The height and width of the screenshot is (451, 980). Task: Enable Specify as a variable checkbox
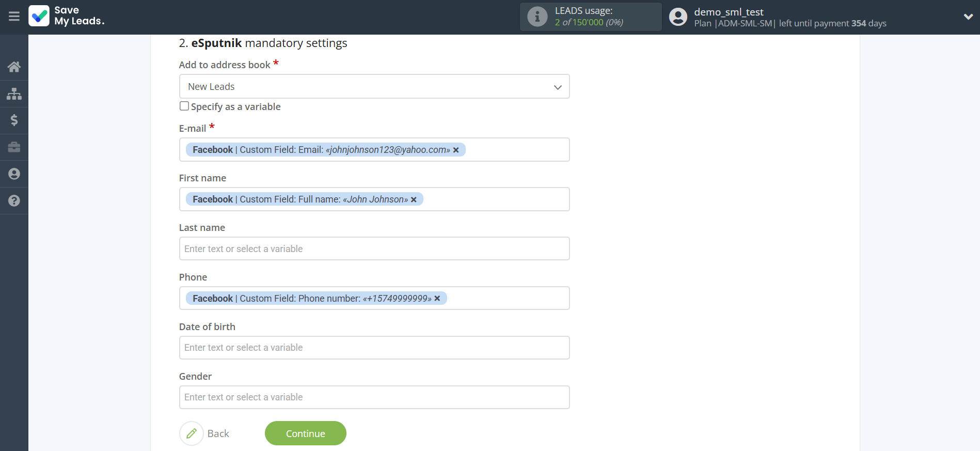[184, 106]
